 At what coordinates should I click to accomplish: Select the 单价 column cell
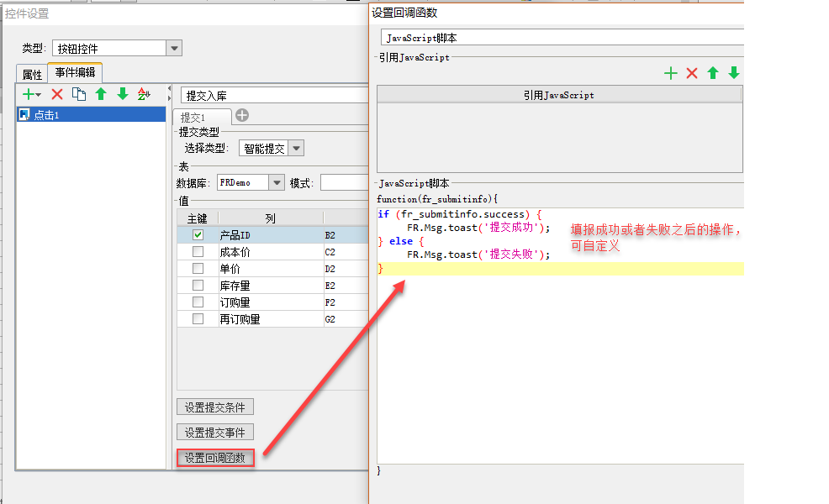click(x=270, y=268)
